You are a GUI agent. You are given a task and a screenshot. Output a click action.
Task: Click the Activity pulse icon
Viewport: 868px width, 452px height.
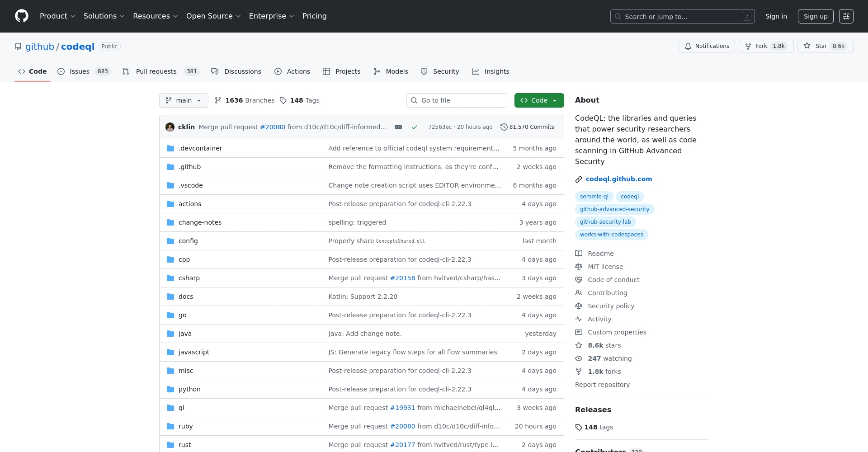tap(579, 319)
